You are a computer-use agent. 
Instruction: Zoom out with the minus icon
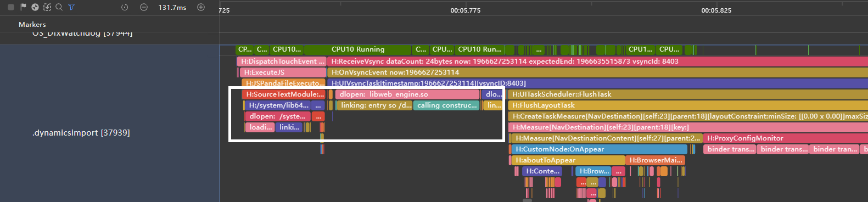tap(144, 7)
